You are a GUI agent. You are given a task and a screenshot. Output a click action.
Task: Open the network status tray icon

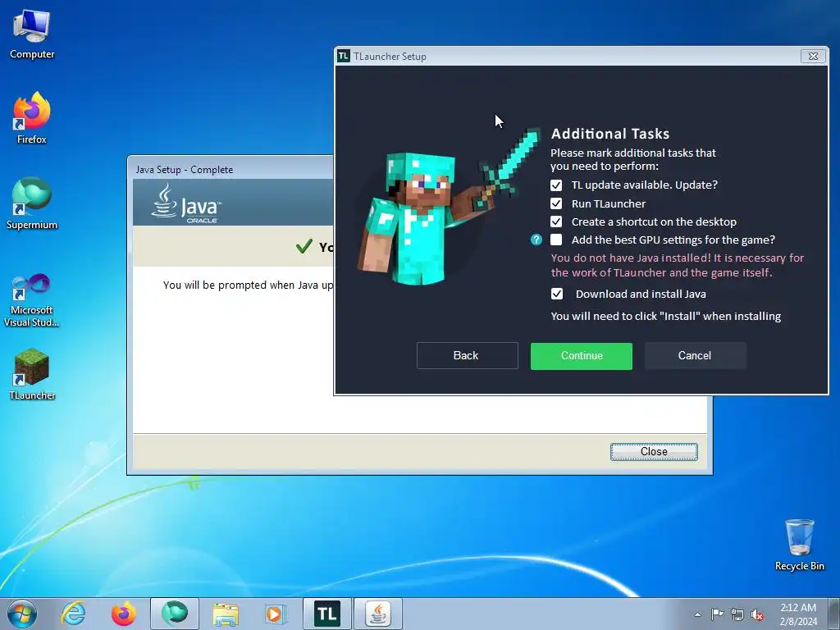point(737,614)
